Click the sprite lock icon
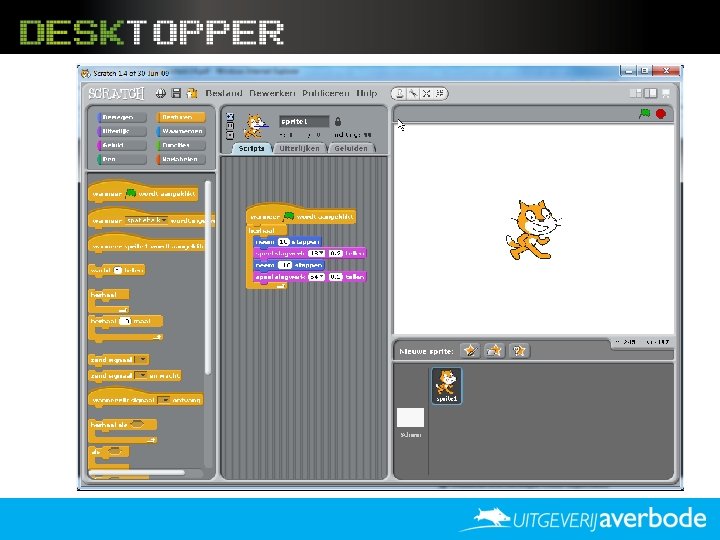Screen dimensions: 720x540 point(338,121)
